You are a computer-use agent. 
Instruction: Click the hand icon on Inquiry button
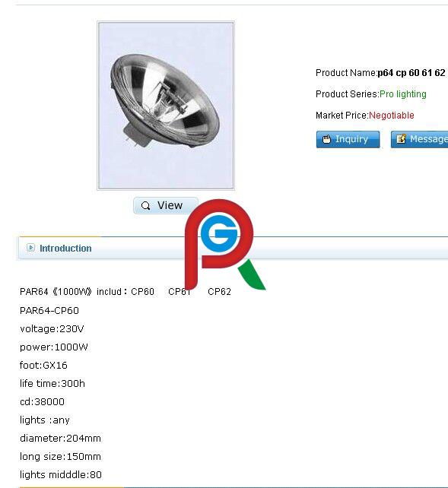[326, 139]
